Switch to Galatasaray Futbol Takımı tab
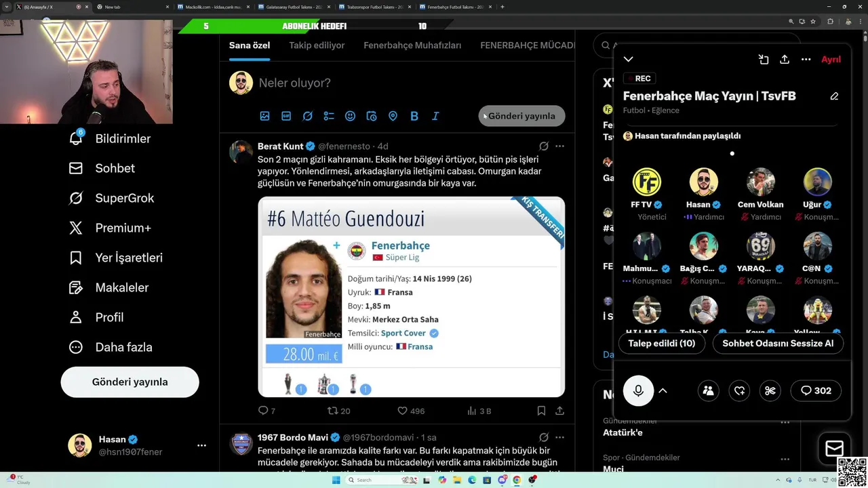 point(294,7)
